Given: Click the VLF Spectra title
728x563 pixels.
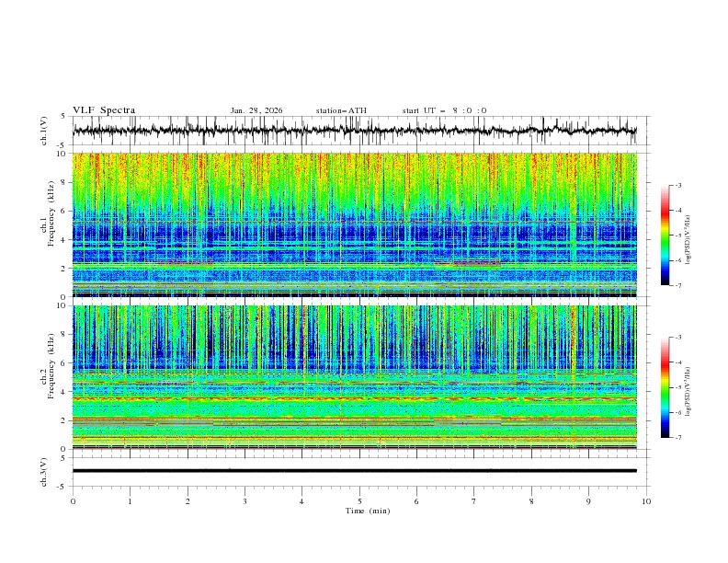Looking at the screenshot, I should pos(104,110).
